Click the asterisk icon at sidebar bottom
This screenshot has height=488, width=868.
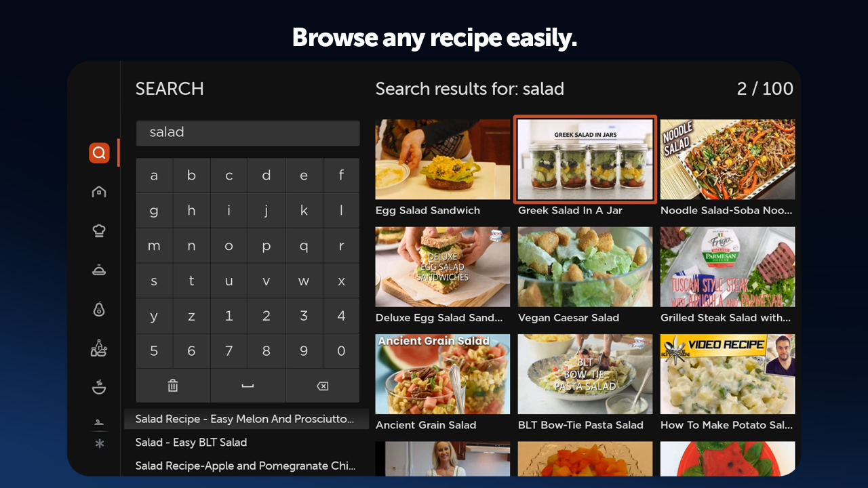[99, 444]
